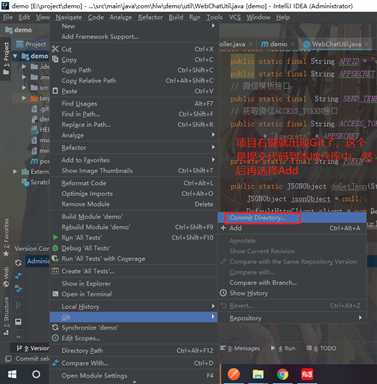Viewport: 377px width, 384px height.
Task: Click Remove Module
Action: pyautogui.click(x=133, y=204)
